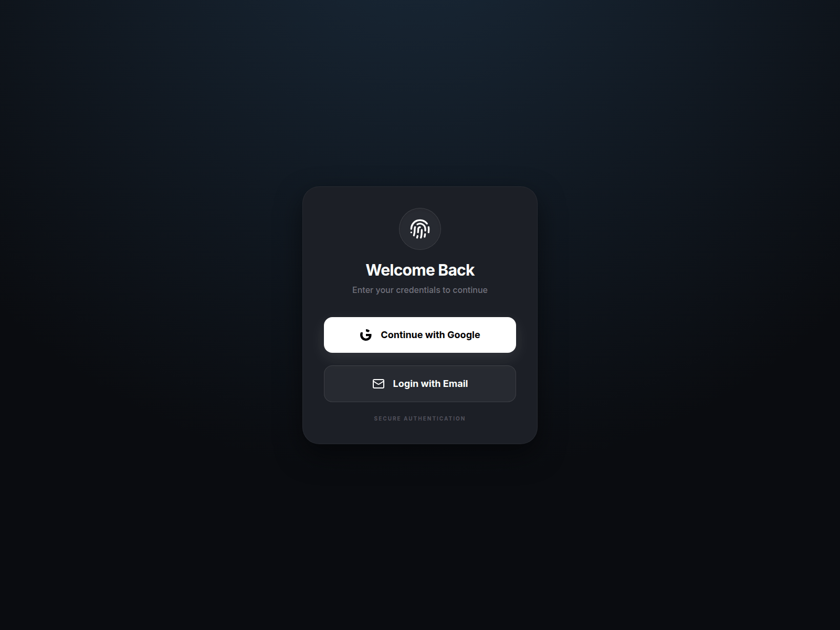840x630 pixels.
Task: Click the Secure Authentication footer text
Action: pos(420,418)
